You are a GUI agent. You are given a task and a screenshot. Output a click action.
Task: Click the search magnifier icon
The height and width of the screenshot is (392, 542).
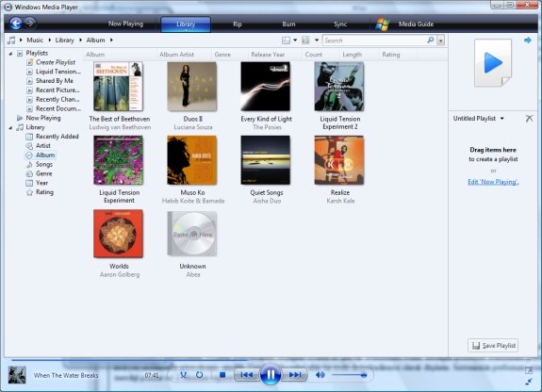(431, 41)
